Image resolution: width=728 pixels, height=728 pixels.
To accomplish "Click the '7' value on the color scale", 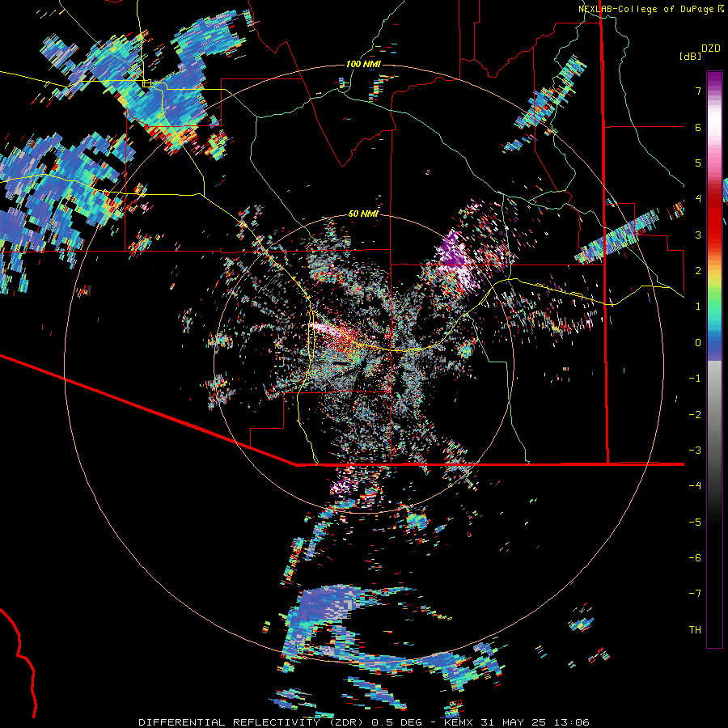I will 698,91.
